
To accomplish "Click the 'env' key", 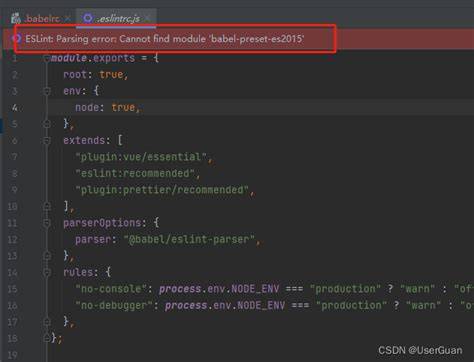I will [72, 91].
